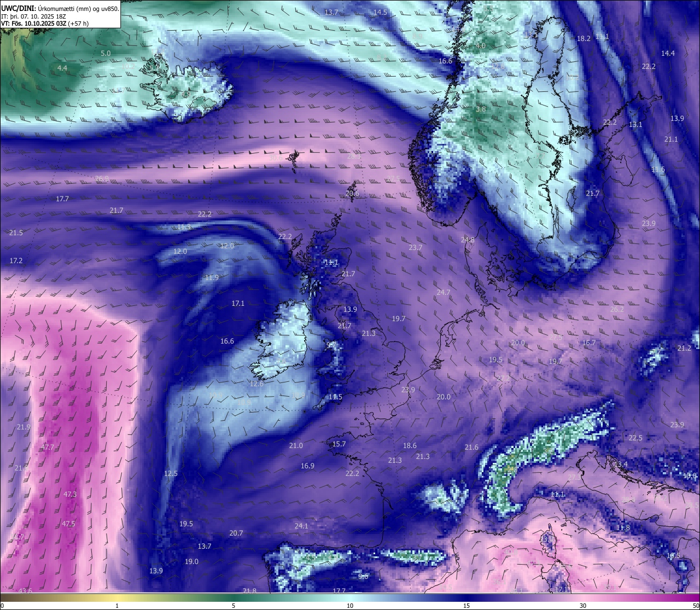
Task: Click the 11.9 value on the map
Action: click(212, 277)
